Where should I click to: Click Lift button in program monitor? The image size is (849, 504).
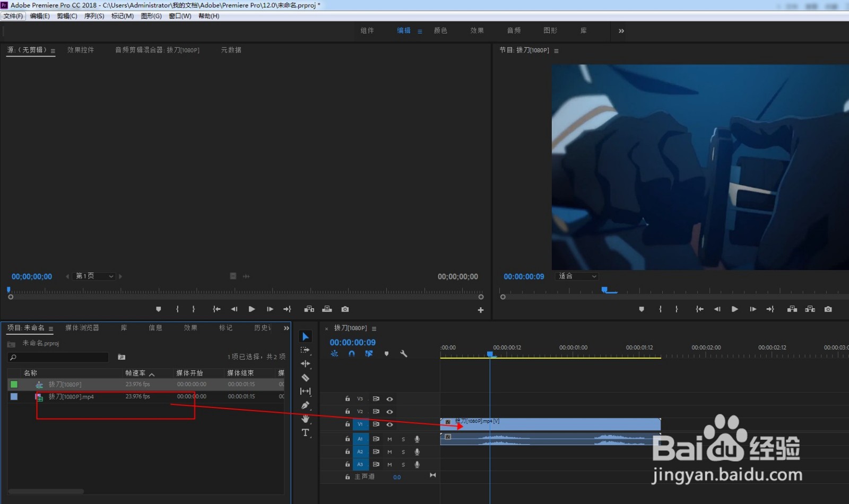point(792,309)
